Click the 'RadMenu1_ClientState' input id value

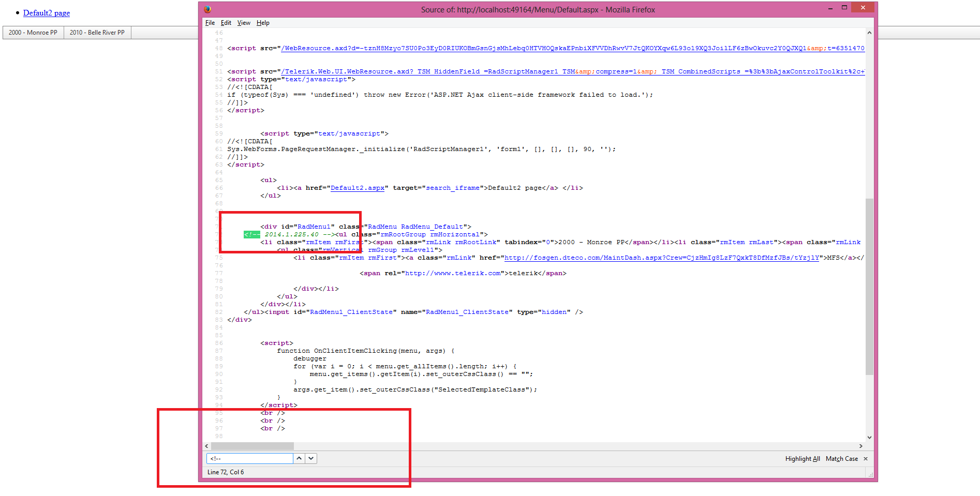(x=351, y=312)
